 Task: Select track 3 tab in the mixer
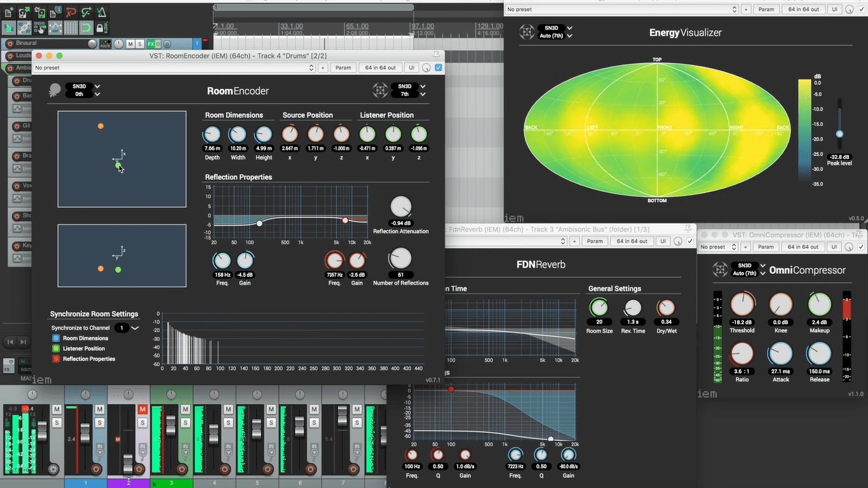[172, 483]
